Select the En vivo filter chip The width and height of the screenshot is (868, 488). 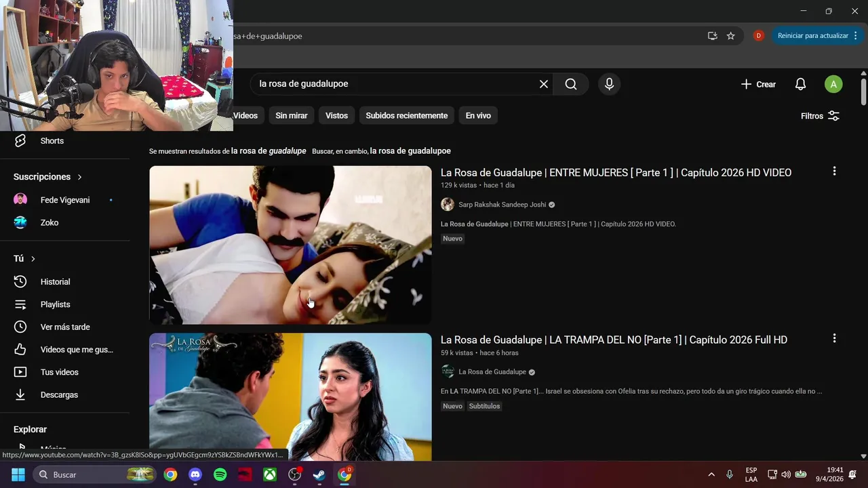click(478, 116)
